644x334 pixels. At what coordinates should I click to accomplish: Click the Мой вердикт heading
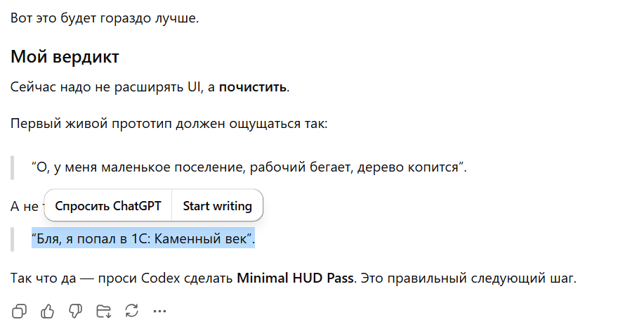pos(65,56)
